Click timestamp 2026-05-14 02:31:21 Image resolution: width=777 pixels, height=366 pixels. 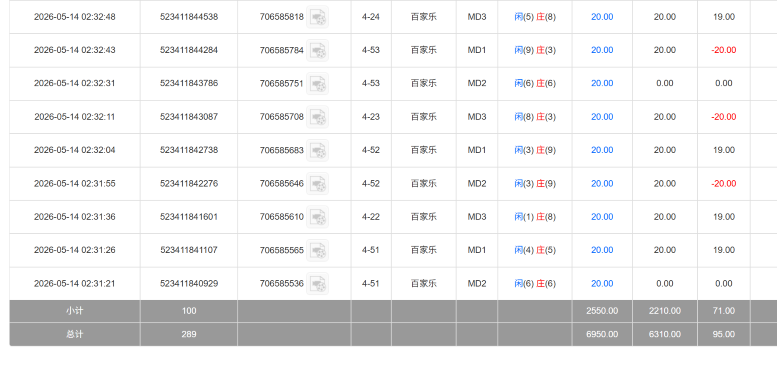(74, 283)
